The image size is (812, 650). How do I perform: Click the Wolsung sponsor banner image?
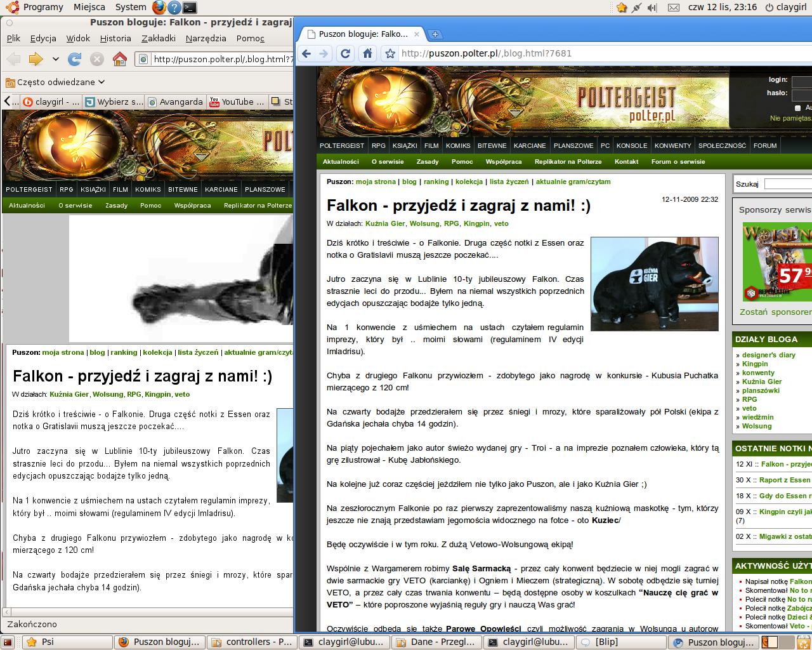[777, 262]
